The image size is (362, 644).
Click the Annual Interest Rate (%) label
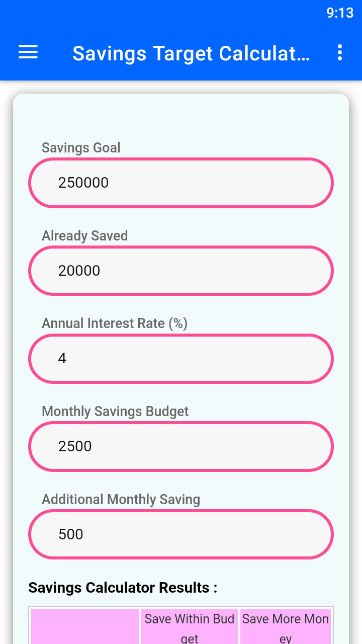(114, 324)
